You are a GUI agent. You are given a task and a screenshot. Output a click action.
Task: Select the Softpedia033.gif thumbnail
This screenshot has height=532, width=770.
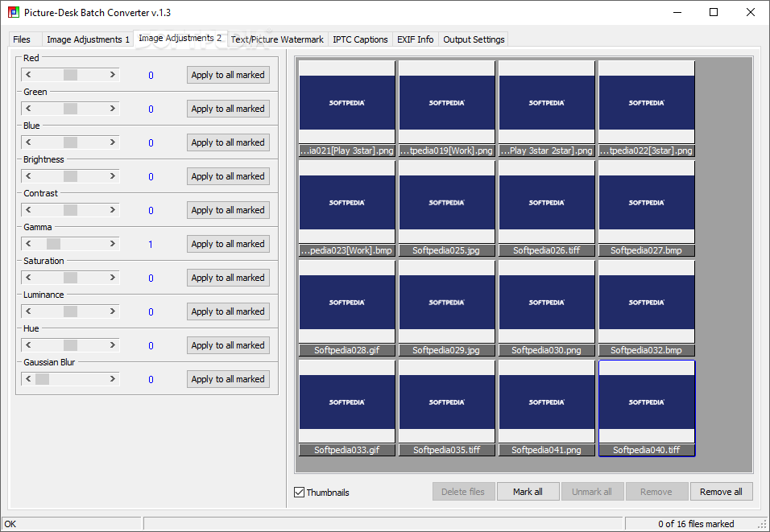(346, 408)
